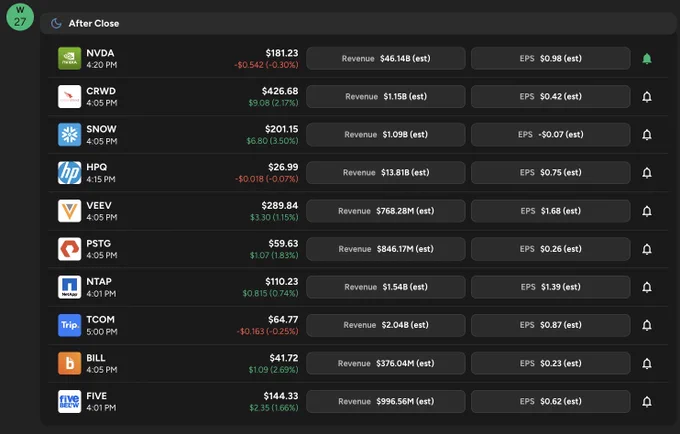Viewport: 680px width, 434px height.
Task: Click the VEEV Veeva logo icon
Action: pyautogui.click(x=69, y=211)
